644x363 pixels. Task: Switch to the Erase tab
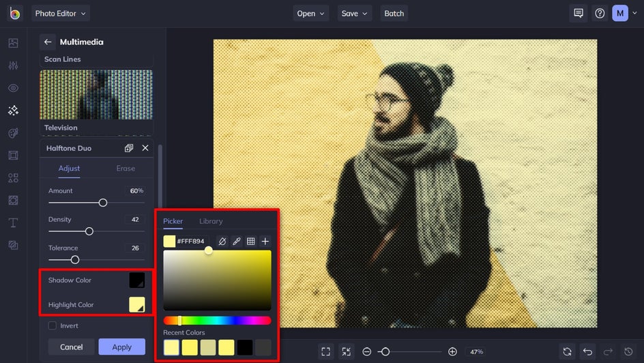(126, 169)
